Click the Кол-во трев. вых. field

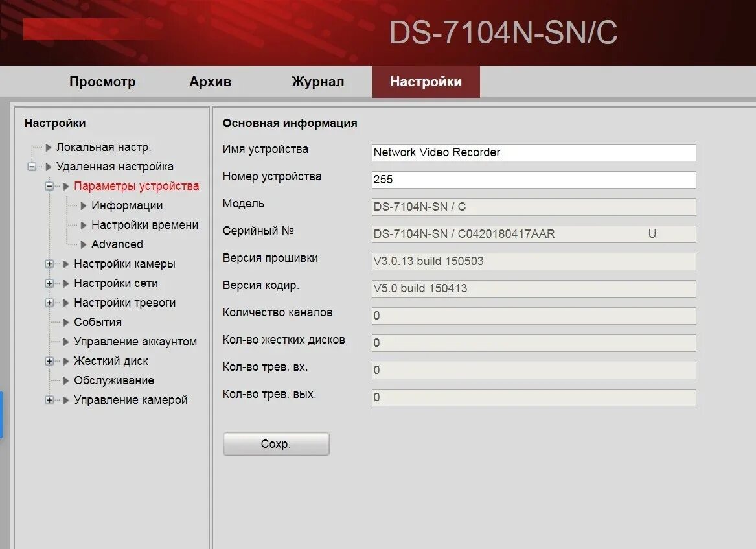pos(534,397)
